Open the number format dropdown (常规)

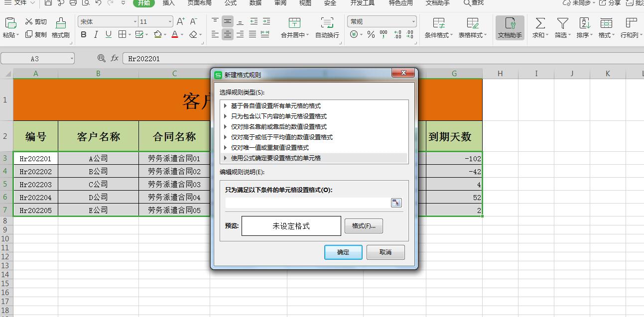(x=413, y=22)
